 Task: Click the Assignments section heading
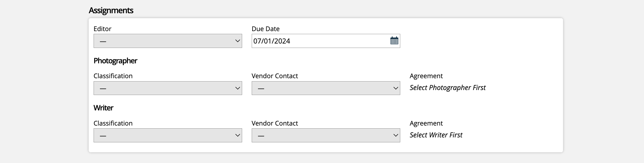click(111, 10)
